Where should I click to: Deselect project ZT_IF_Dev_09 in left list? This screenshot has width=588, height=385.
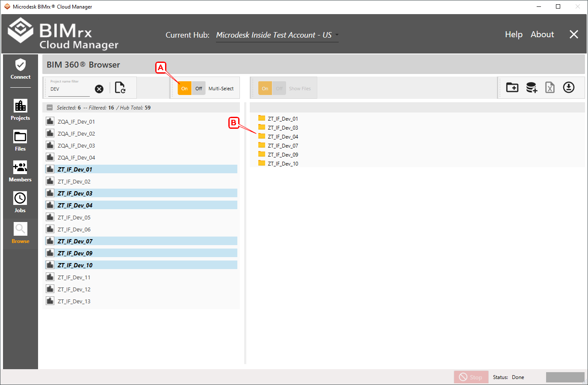(141, 253)
